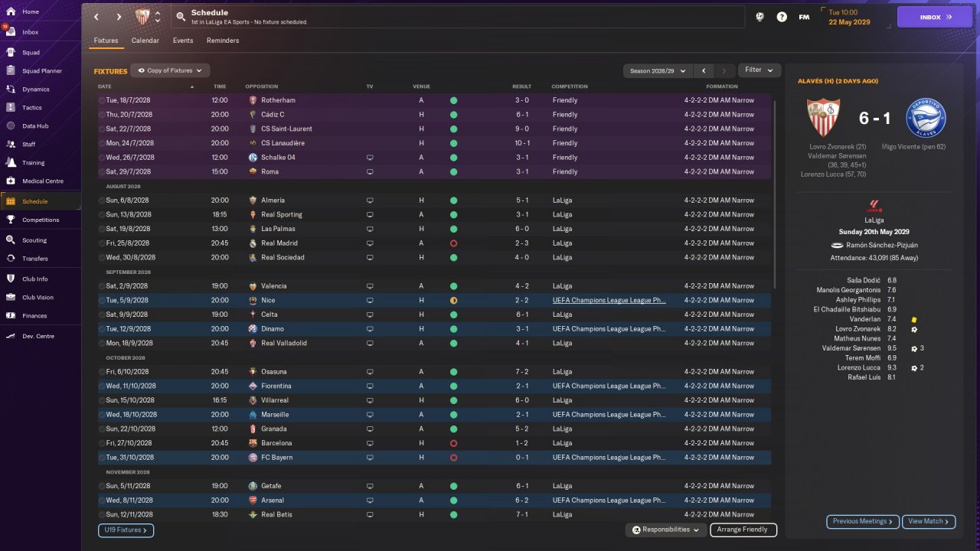Image resolution: width=980 pixels, height=551 pixels.
Task: Select the Barcelona fixture row circle
Action: tap(101, 443)
